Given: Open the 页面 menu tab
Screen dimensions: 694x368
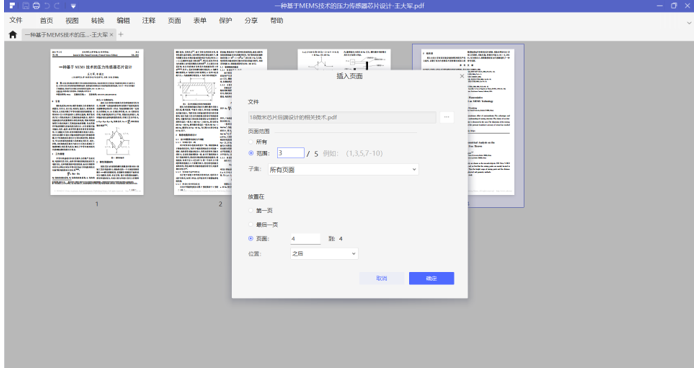Looking at the screenshot, I should (174, 20).
